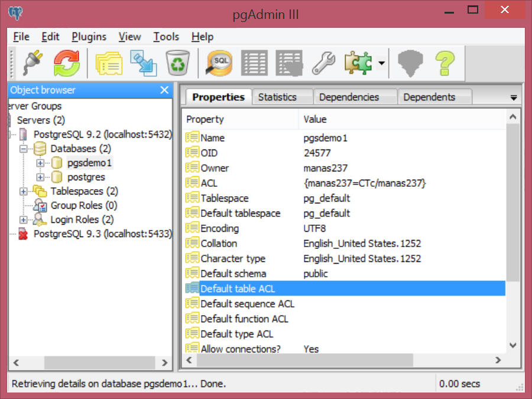Maximize the pgAdmin III window
This screenshot has width=532, height=399.
click(473, 10)
